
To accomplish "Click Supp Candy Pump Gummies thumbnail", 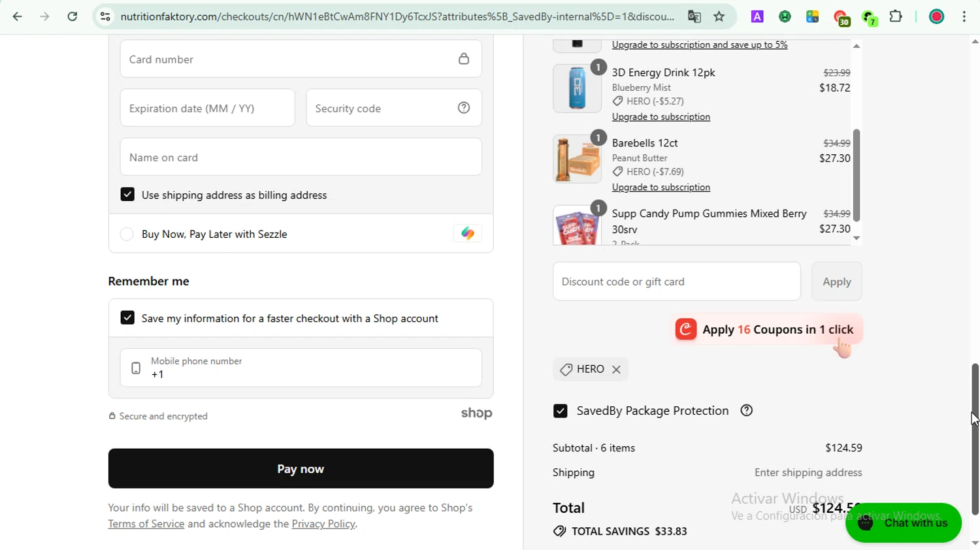I will [577, 225].
